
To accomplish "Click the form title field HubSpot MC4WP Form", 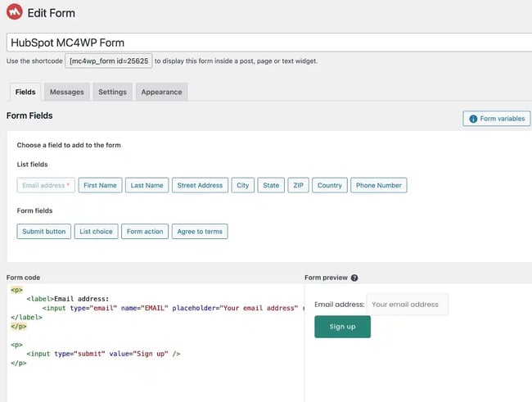I will point(269,43).
